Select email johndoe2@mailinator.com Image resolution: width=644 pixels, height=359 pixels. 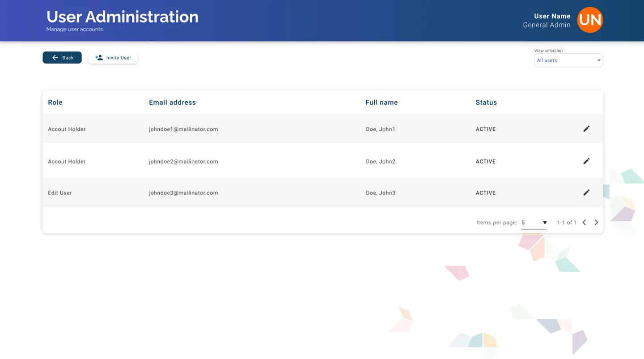click(183, 162)
